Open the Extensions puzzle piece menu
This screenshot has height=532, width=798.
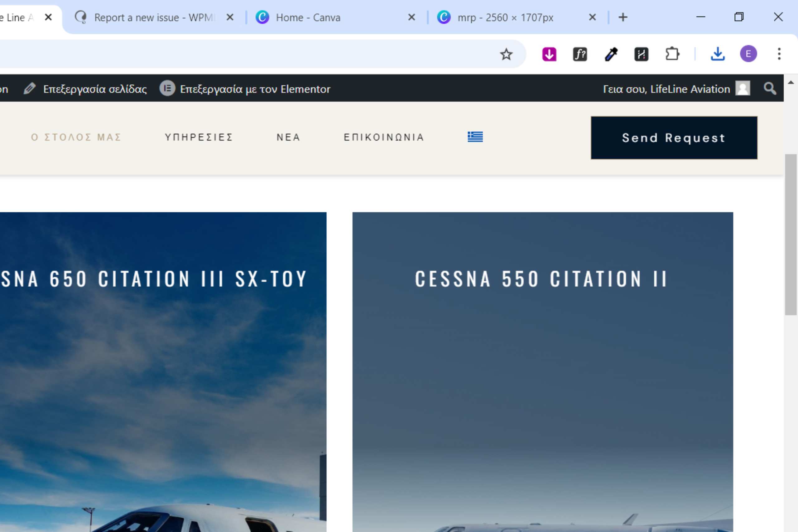672,54
